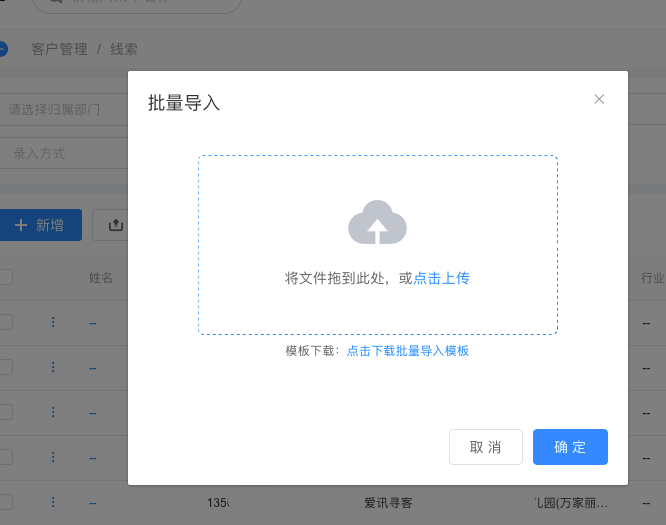Confirm the import with 确定
Screen dimensions: 666x525
[x=570, y=447]
